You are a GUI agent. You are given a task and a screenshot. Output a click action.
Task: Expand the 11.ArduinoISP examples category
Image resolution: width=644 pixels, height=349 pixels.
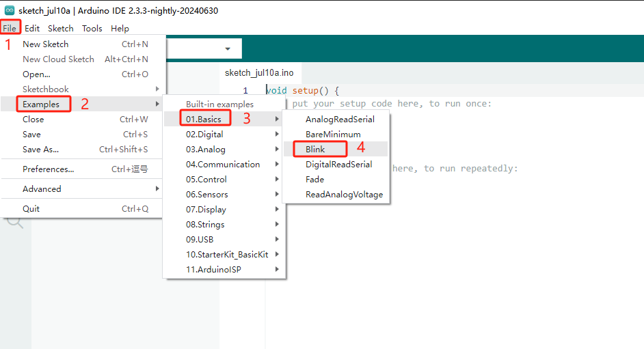coord(224,270)
